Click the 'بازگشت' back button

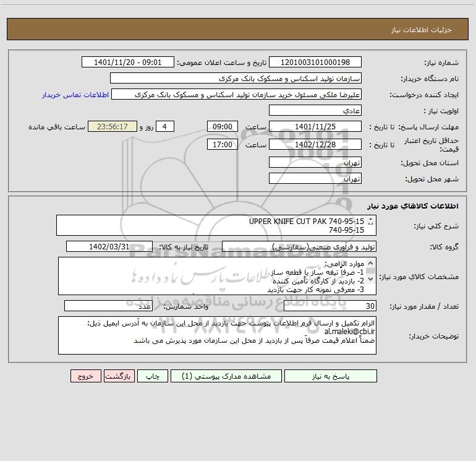119,376
